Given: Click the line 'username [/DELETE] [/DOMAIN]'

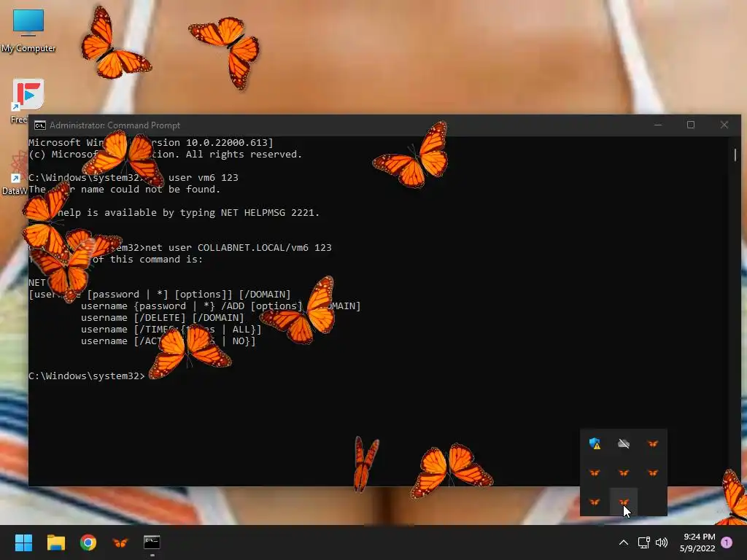Looking at the screenshot, I should (x=163, y=318).
